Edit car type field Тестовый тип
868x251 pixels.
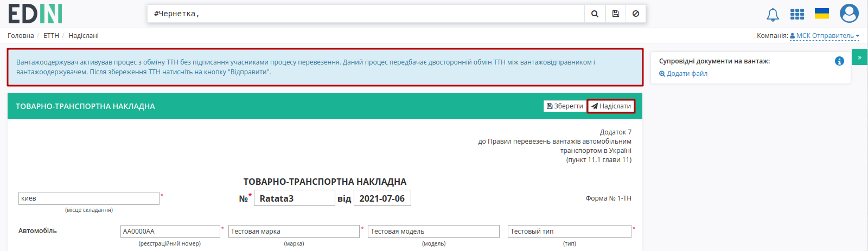[x=570, y=231]
